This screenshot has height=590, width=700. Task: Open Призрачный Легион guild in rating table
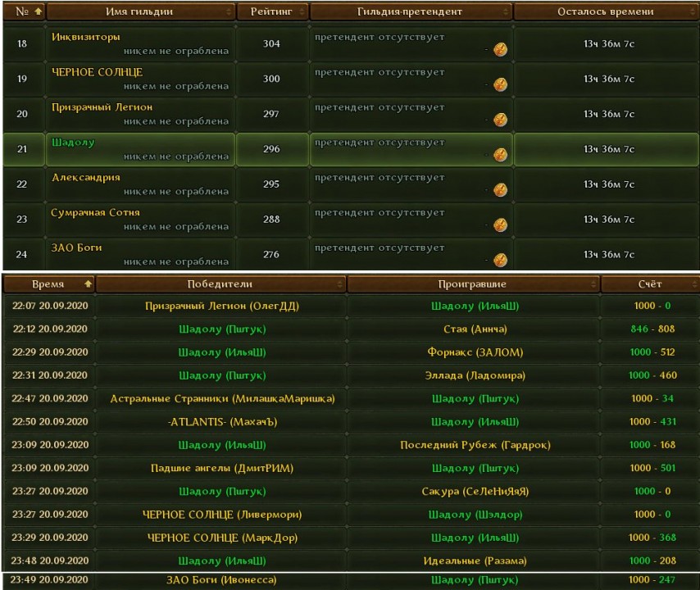point(102,107)
